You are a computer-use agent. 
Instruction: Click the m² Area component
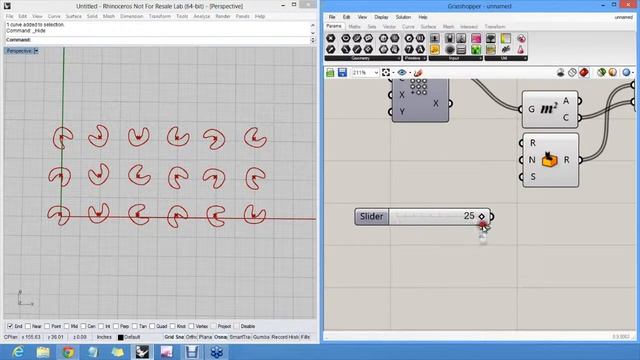pos(549,109)
